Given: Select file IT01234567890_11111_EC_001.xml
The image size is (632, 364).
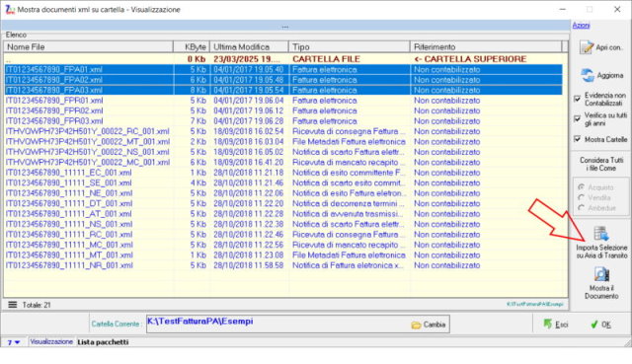Looking at the screenshot, I should point(283,173).
